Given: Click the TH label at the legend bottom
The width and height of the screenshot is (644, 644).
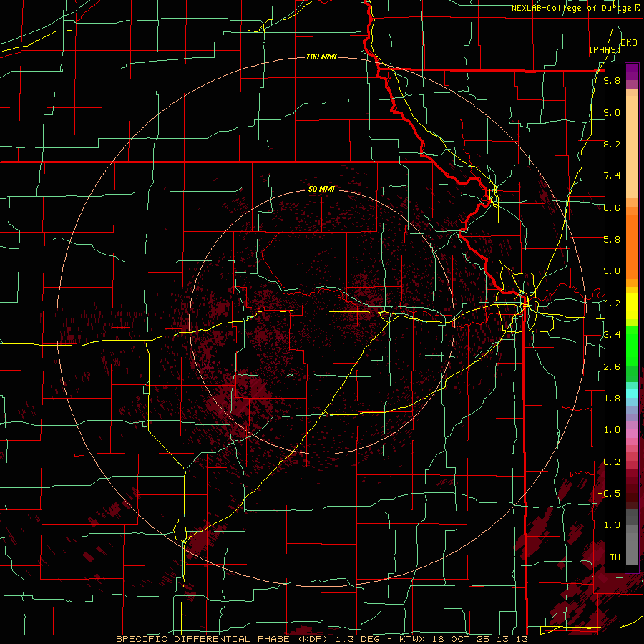Looking at the screenshot, I should click(615, 557).
